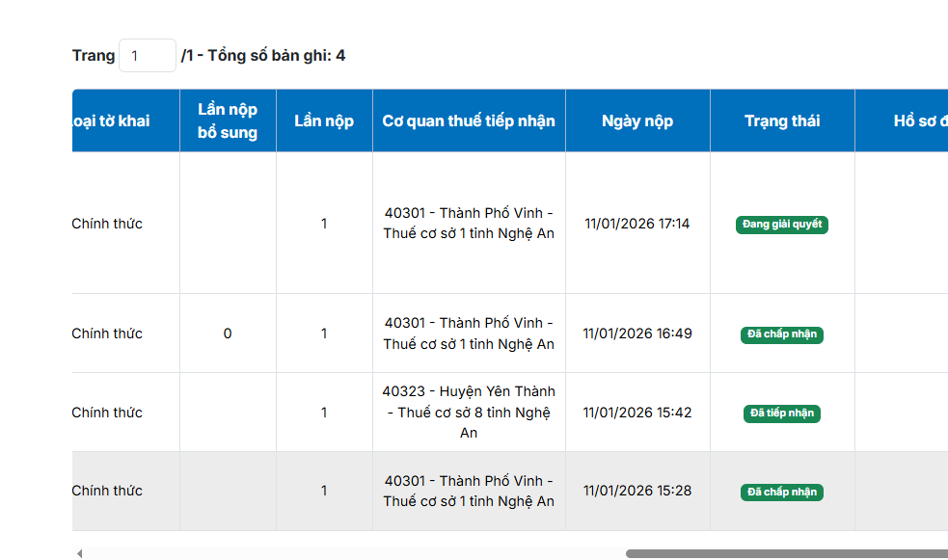This screenshot has width=948, height=560.
Task: Select the "40323 - Huyện Yên Thành" tax office cell
Action: point(469,413)
